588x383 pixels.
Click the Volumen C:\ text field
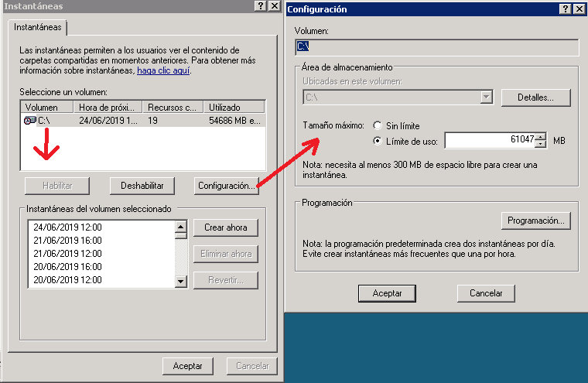point(437,47)
